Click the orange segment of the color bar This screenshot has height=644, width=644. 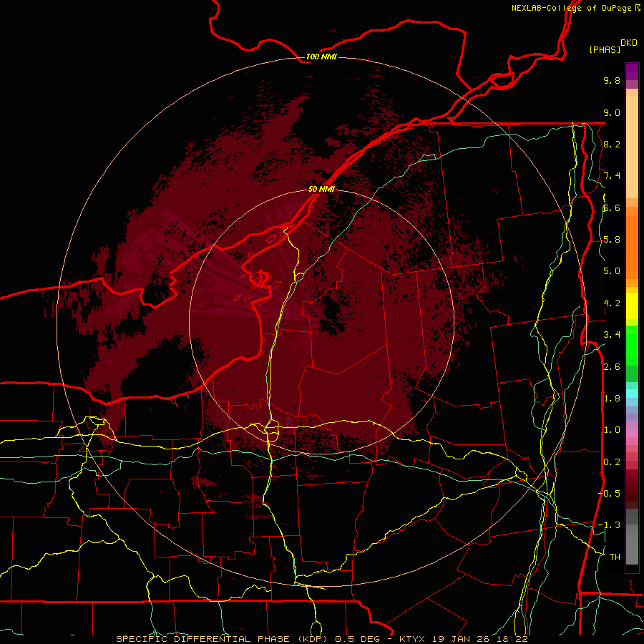click(x=632, y=246)
